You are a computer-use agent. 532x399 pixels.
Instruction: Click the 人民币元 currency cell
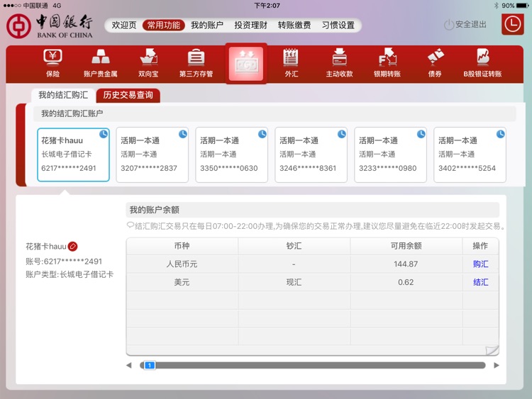point(182,264)
